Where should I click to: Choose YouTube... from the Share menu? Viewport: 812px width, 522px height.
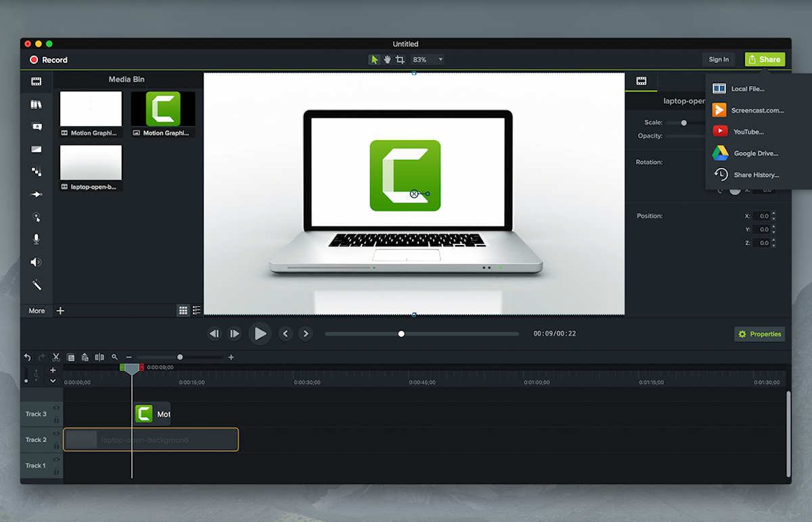click(x=748, y=131)
